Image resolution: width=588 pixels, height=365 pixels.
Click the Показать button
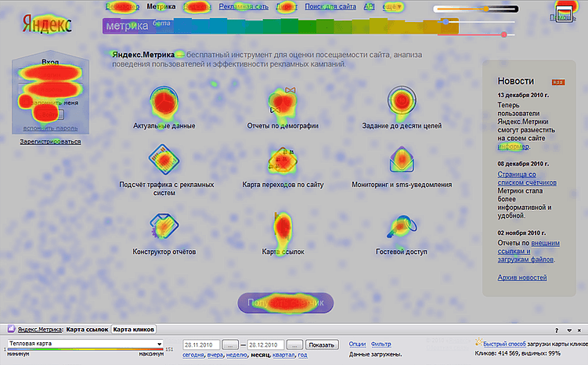tap(322, 345)
